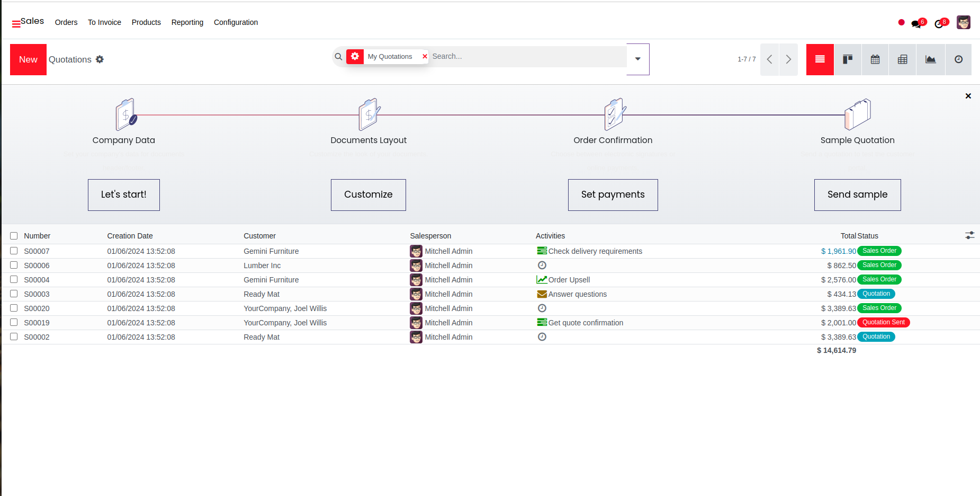Open the Quotations settings gear

[x=100, y=59]
